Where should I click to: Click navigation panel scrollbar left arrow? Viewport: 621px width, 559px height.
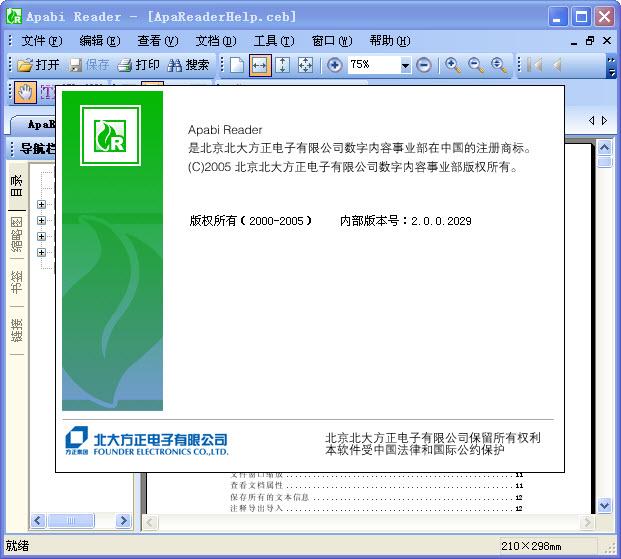[x=38, y=520]
